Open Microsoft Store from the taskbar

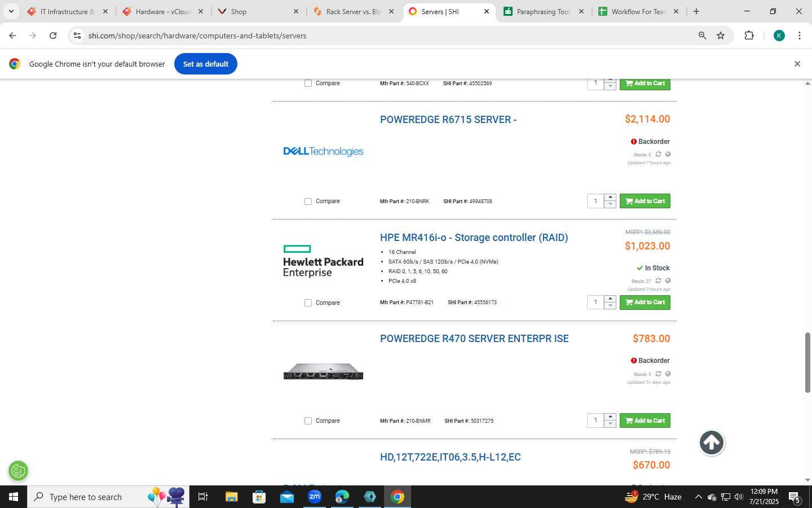[259, 497]
